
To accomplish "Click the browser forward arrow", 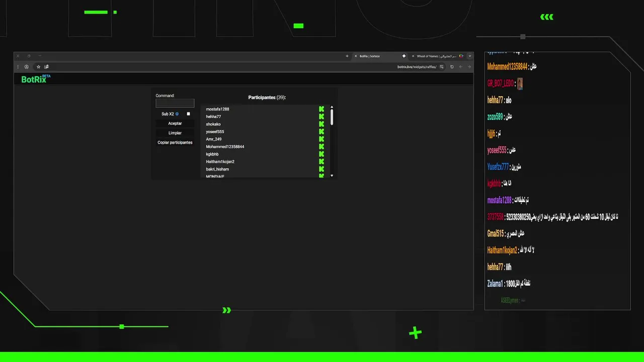I will click(x=469, y=66).
